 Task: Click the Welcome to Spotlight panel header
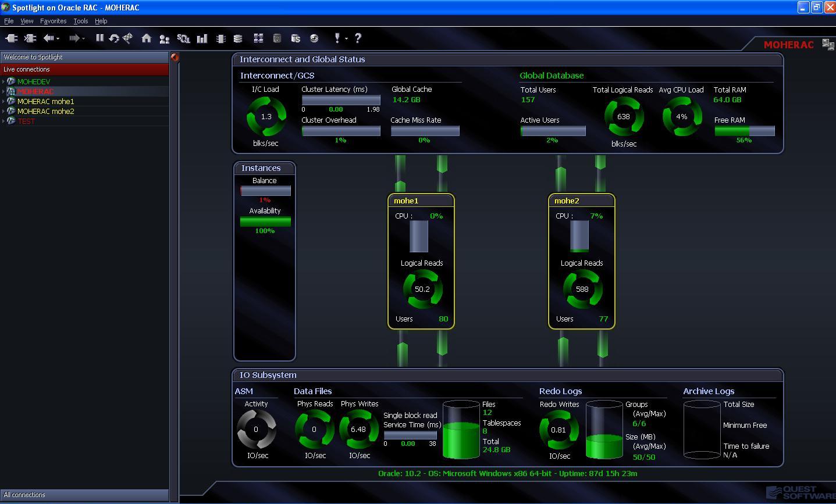tap(84, 57)
